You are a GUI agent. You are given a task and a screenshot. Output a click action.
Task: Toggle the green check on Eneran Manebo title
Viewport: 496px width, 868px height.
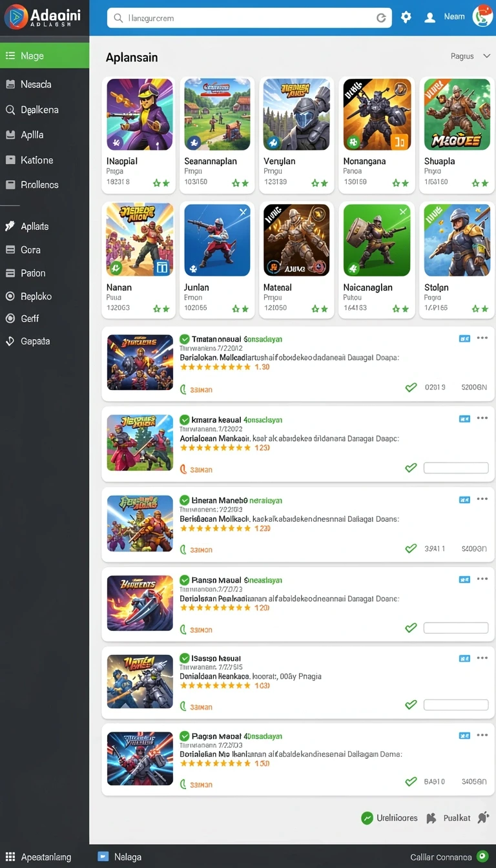pyautogui.click(x=185, y=500)
